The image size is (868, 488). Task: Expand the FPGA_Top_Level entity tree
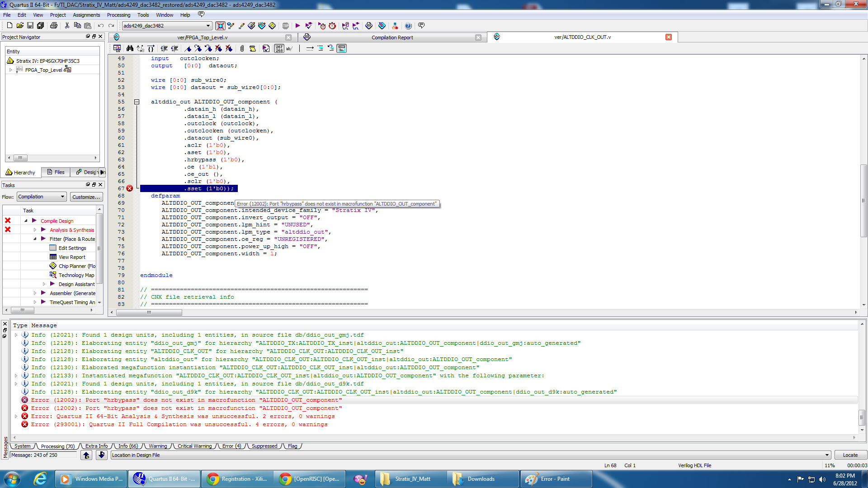click(x=10, y=70)
